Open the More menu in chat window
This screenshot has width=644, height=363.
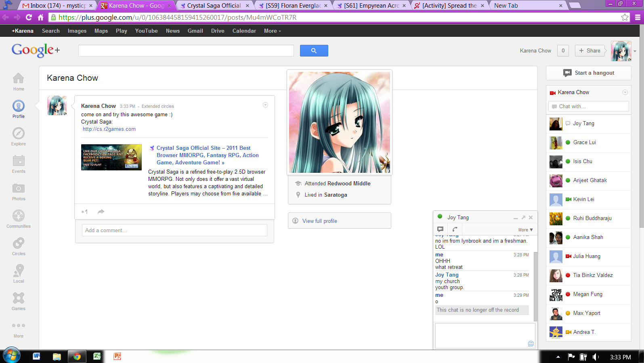pyautogui.click(x=525, y=230)
